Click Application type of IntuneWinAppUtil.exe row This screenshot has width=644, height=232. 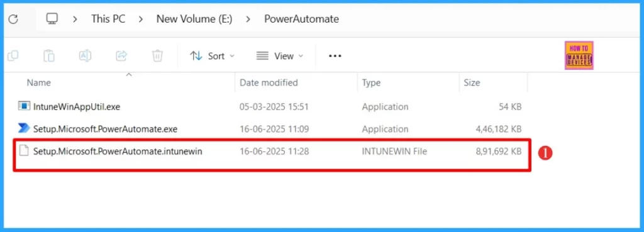385,107
